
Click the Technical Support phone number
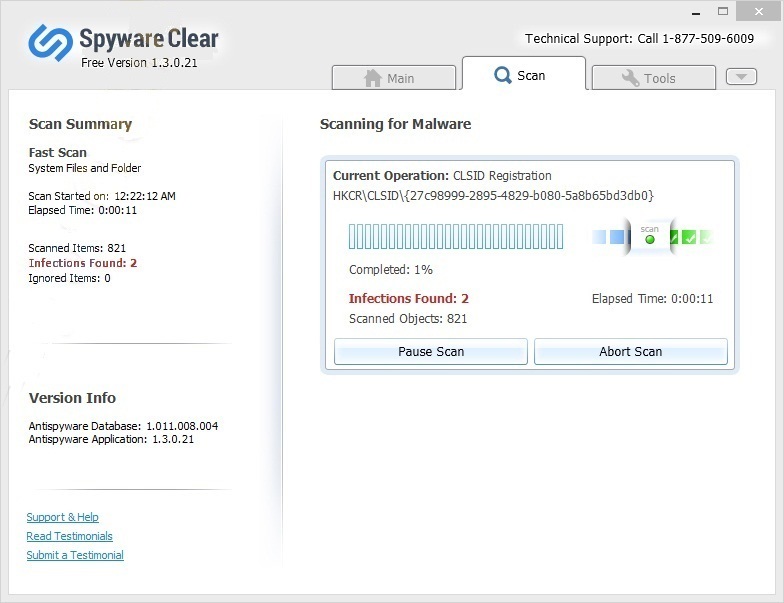click(708, 38)
